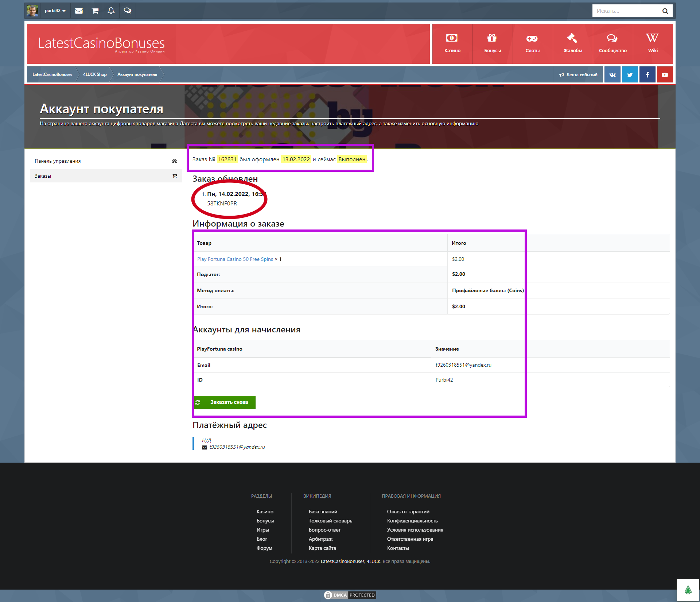Click the scroll-to-top arrow icon

(x=688, y=590)
